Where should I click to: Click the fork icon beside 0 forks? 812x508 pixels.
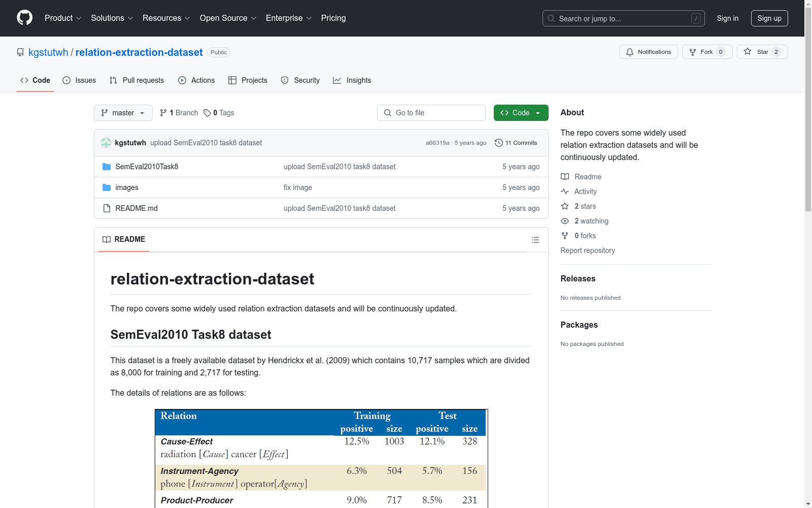[x=565, y=236]
